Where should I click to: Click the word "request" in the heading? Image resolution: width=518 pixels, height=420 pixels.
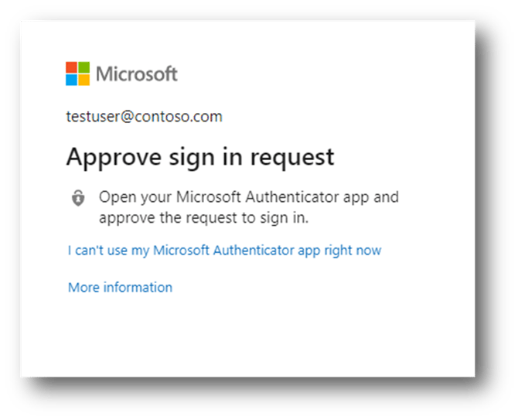tap(295, 157)
